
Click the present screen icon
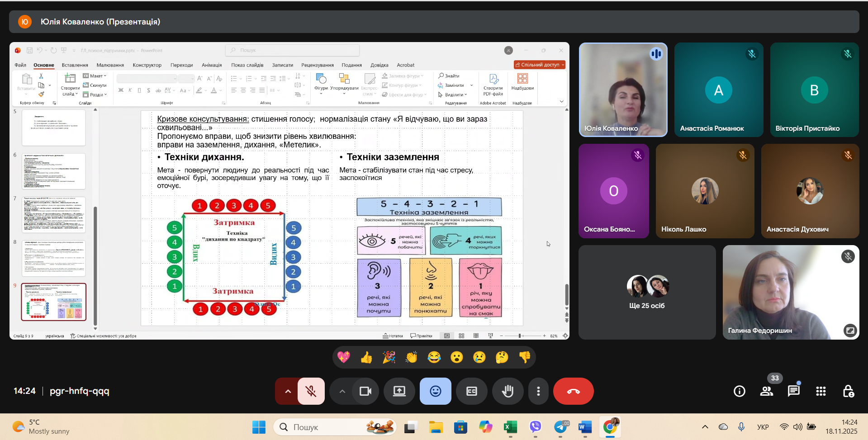point(399,391)
